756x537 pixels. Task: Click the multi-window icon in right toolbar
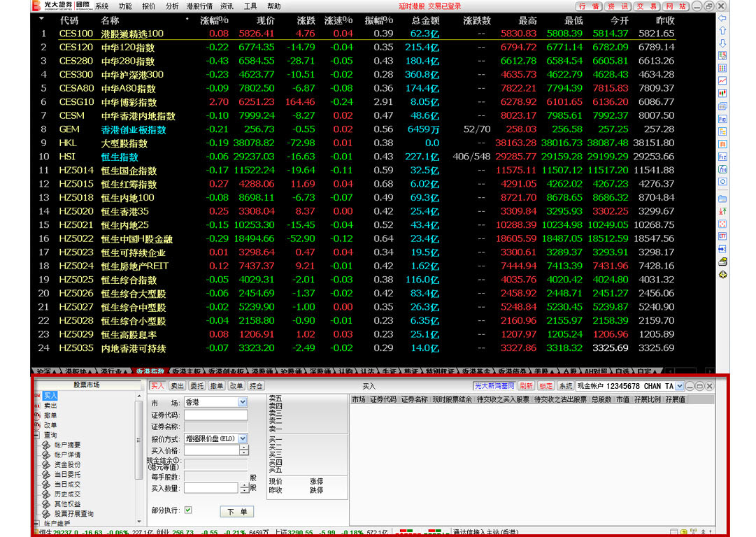click(x=722, y=106)
